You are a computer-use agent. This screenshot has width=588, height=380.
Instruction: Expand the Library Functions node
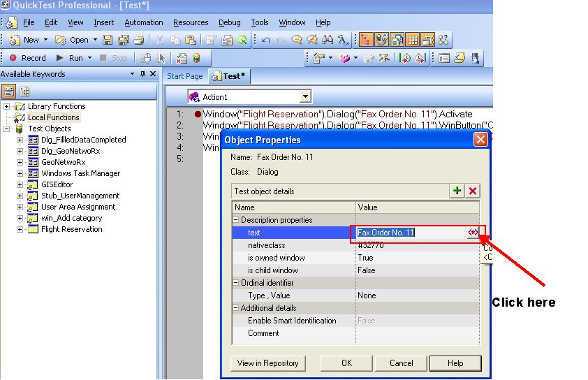[x=6, y=107]
